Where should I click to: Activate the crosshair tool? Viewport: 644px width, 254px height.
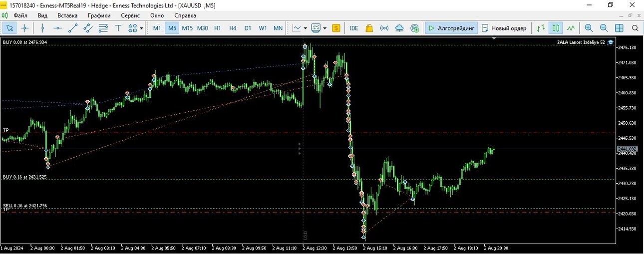(x=24, y=28)
